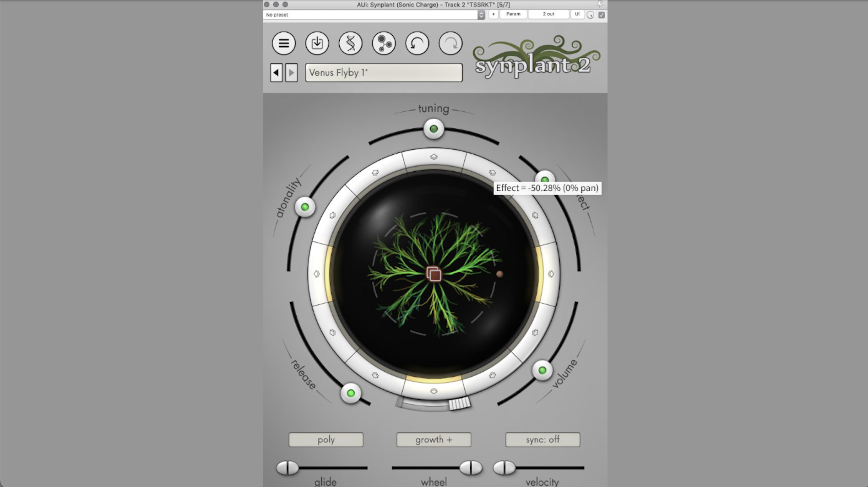The width and height of the screenshot is (868, 487).
Task: Click the Param button
Action: coord(513,14)
